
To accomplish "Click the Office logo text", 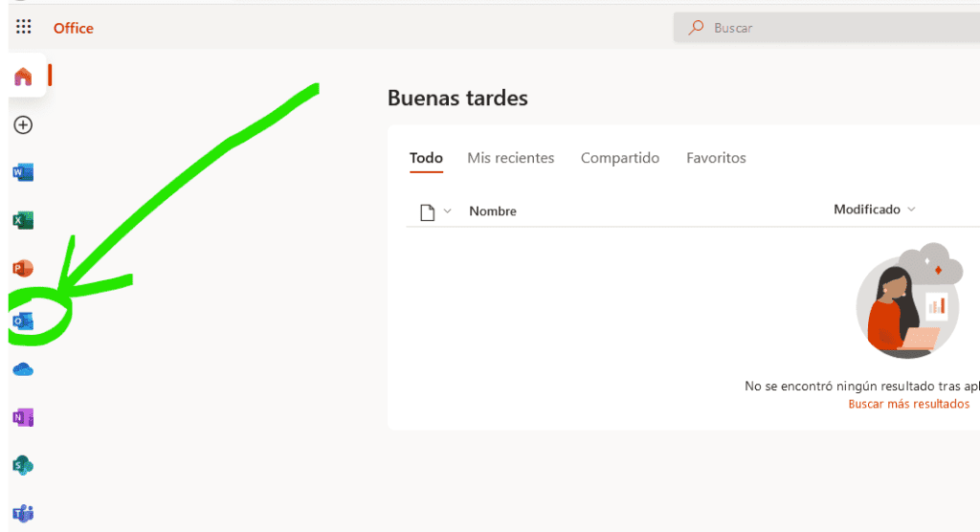I will pos(73,28).
